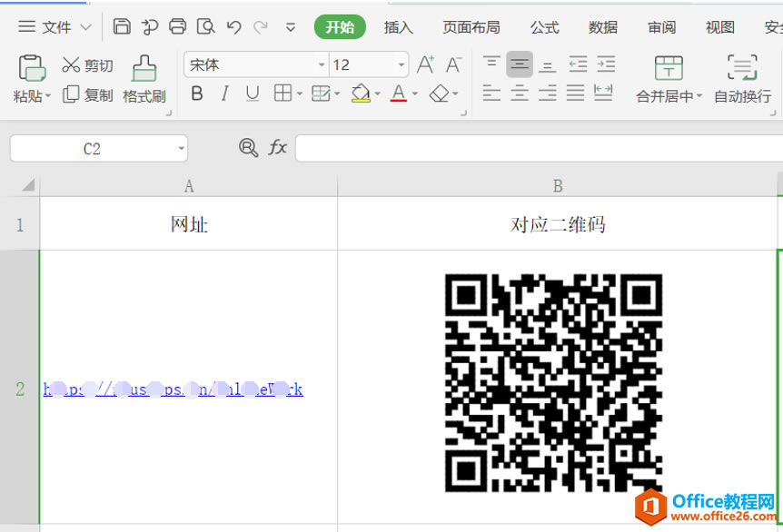The height and width of the screenshot is (532, 783).
Task: Expand the 粘贴 dropdown arrow
Action: [x=48, y=95]
